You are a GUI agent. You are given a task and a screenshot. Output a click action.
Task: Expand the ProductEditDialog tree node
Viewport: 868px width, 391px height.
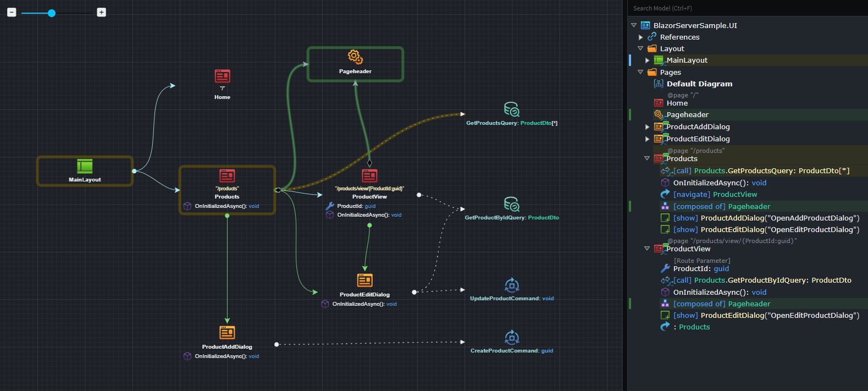[647, 139]
